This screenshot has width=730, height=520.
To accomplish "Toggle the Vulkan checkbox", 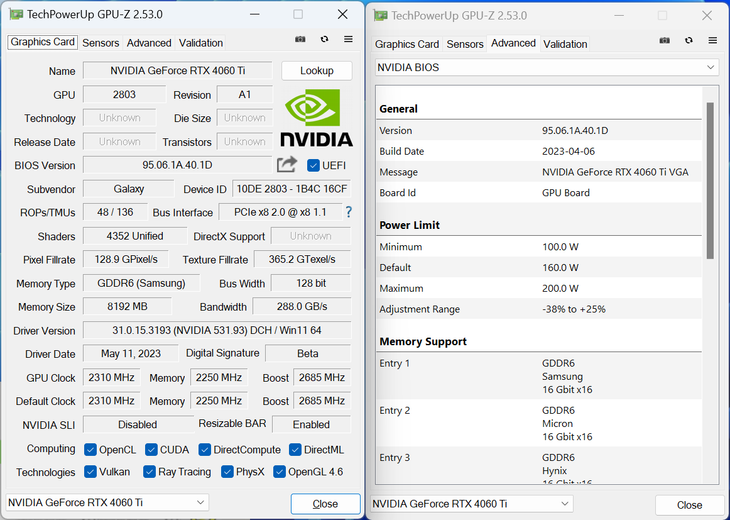I will pyautogui.click(x=90, y=472).
